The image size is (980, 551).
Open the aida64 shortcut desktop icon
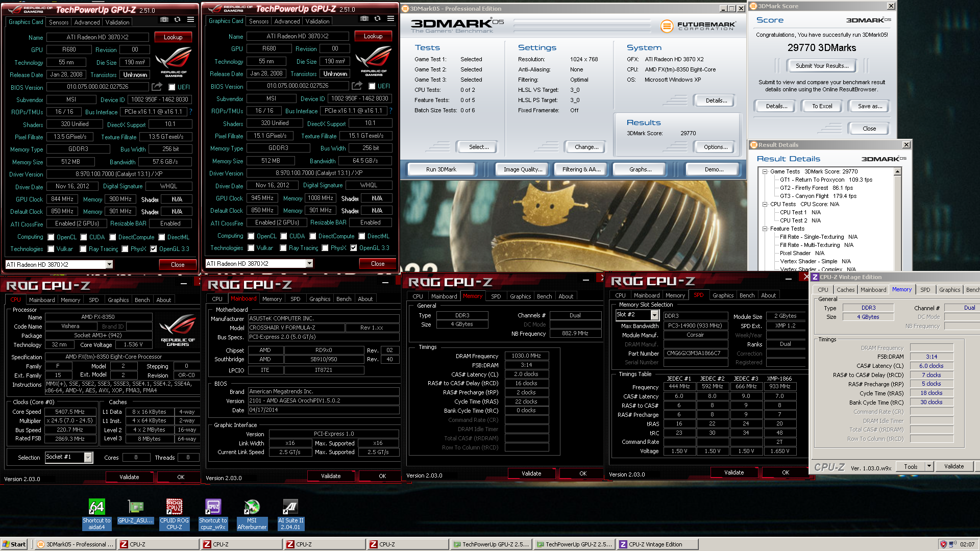96,514
